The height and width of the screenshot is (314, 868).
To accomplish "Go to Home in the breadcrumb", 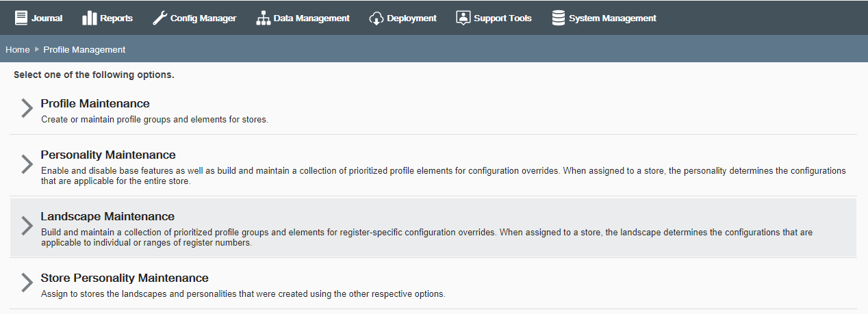I will click(x=18, y=50).
